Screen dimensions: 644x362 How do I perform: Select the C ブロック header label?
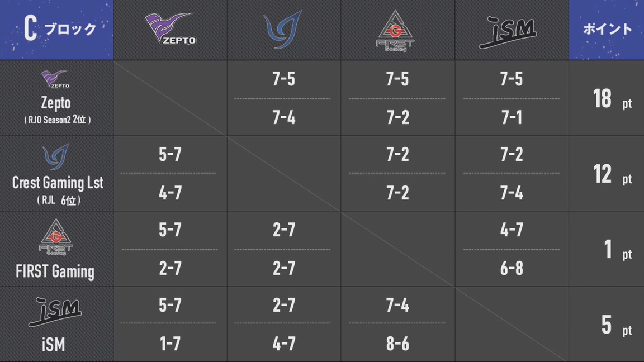pos(60,28)
